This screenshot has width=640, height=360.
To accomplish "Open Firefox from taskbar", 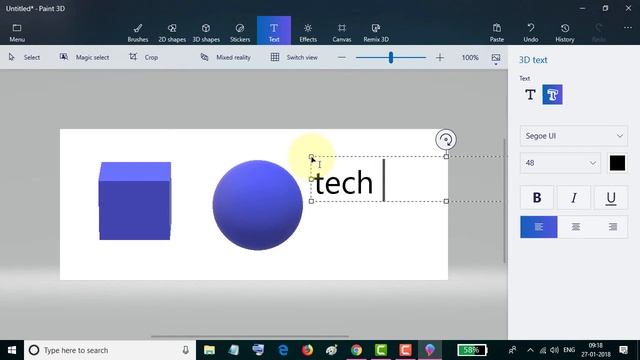I will (307, 350).
